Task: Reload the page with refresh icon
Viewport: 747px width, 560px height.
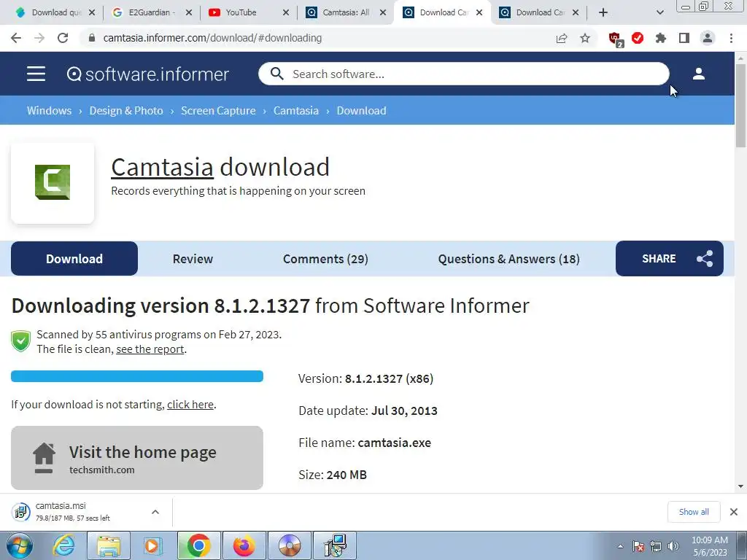Action: [63, 38]
